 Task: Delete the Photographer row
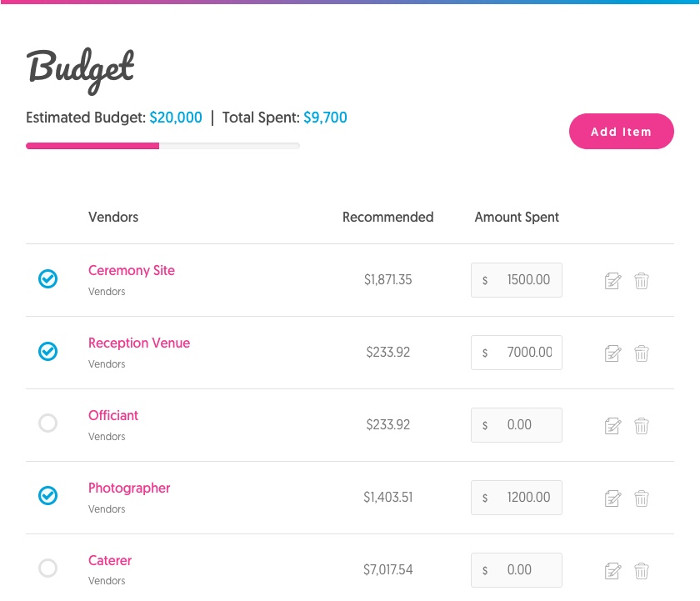[x=642, y=498]
